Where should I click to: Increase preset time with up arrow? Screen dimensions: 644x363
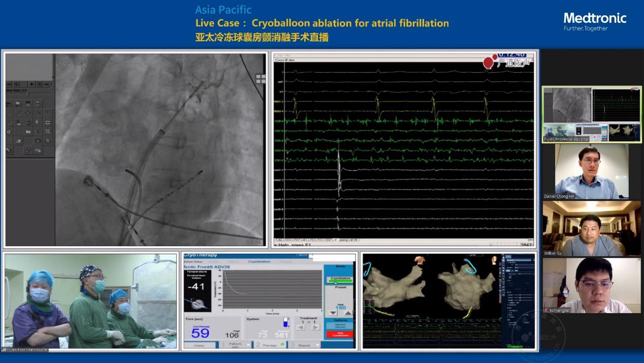pos(348,313)
